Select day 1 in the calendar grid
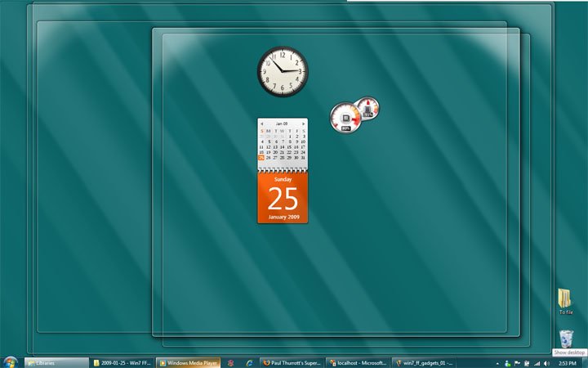 pos(289,137)
